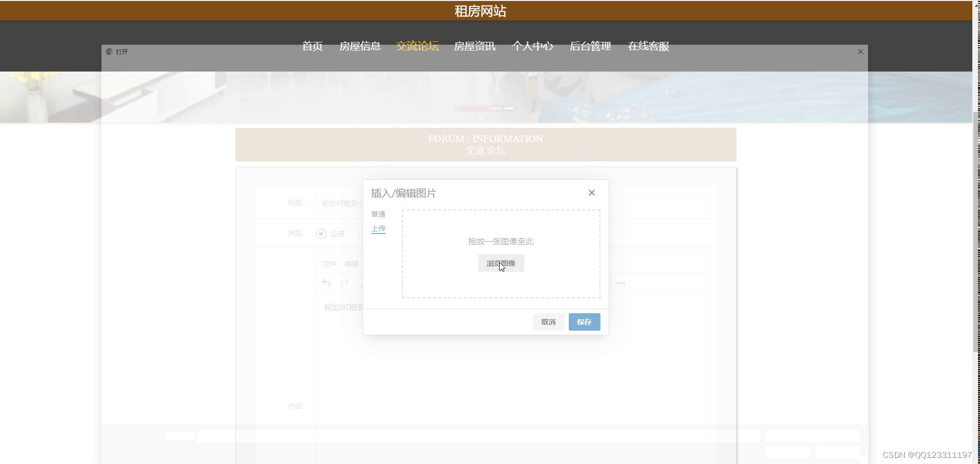Select the 公开 radio option
The width and height of the screenshot is (980, 464).
point(321,234)
